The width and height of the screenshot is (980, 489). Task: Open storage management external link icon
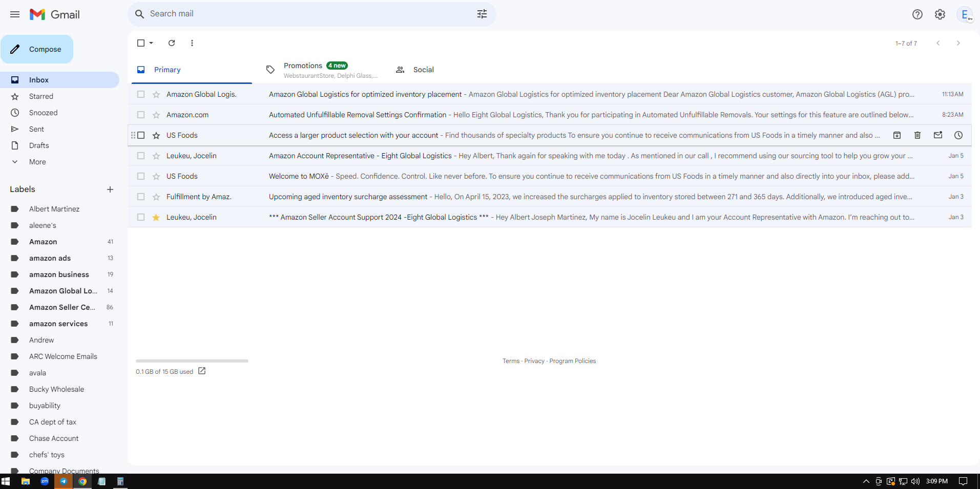(x=202, y=371)
